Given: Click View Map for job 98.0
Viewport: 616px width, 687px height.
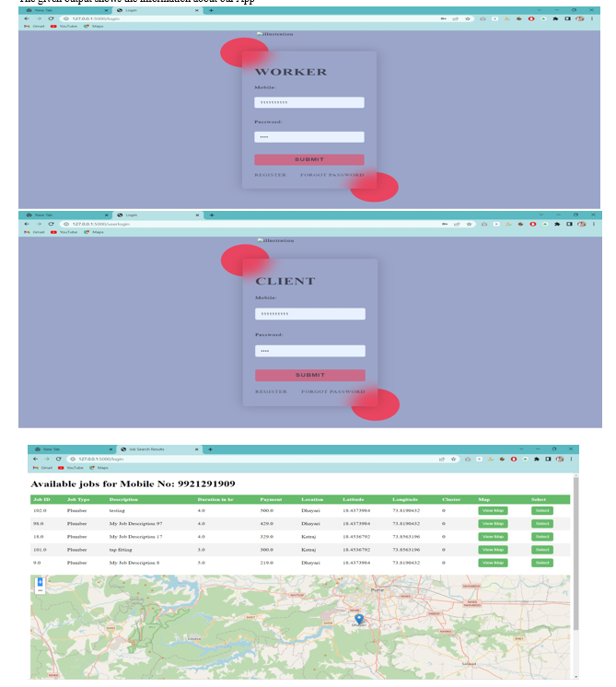Looking at the screenshot, I should click(x=493, y=524).
